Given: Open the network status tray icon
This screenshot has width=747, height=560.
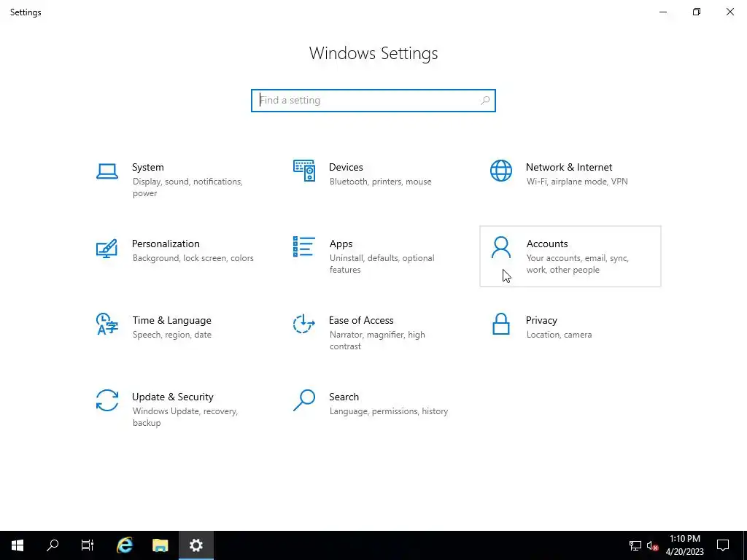Looking at the screenshot, I should click(635, 545).
